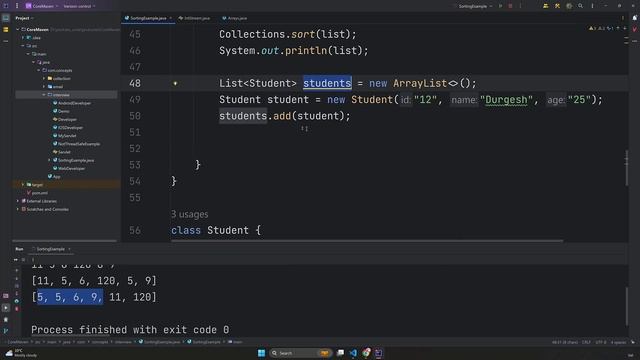Open the Git tool window icon at bottom left
Viewport: 640px width, 360px height.
point(6,331)
